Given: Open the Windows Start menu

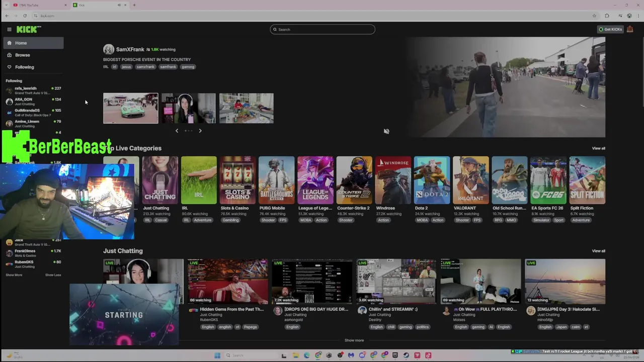Looking at the screenshot, I should [217, 355].
